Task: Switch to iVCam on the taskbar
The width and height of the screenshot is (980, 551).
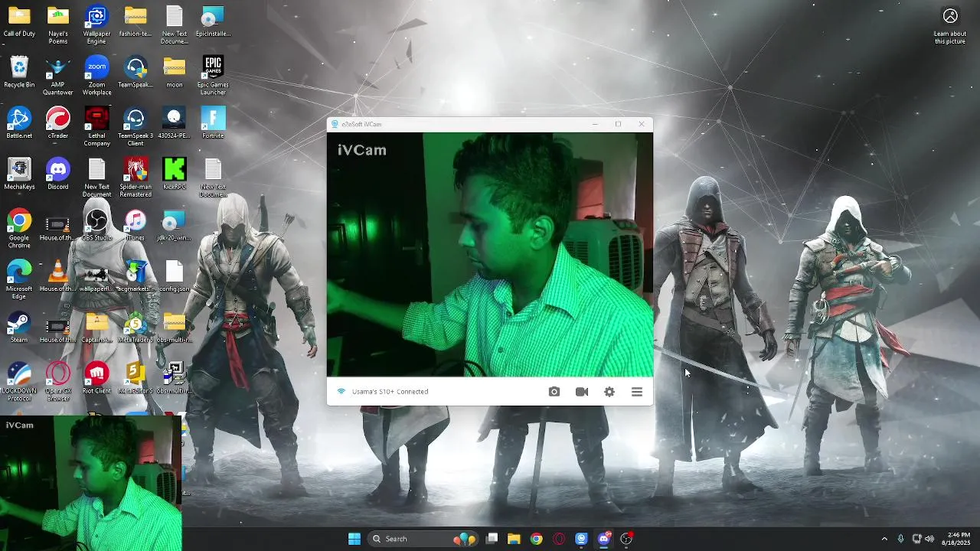Action: [581, 539]
